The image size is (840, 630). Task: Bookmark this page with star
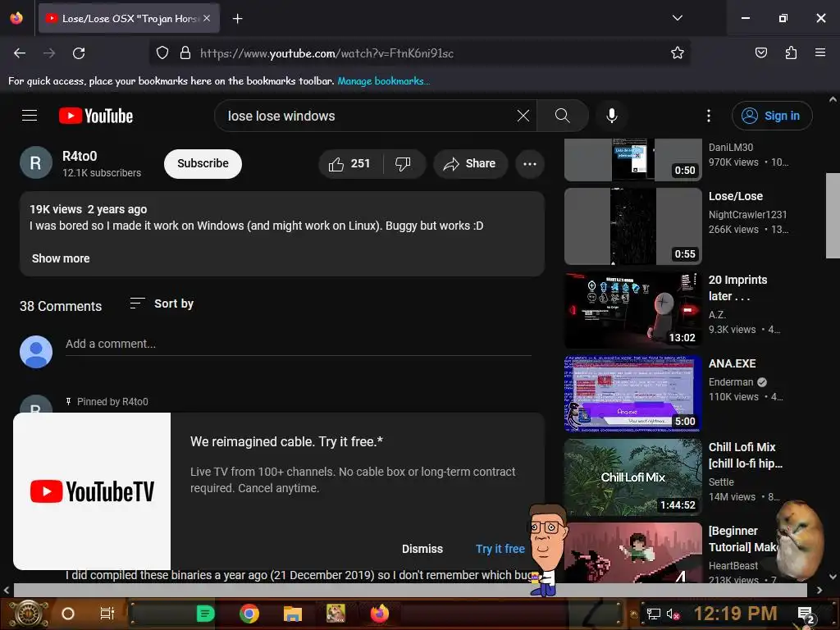(677, 53)
